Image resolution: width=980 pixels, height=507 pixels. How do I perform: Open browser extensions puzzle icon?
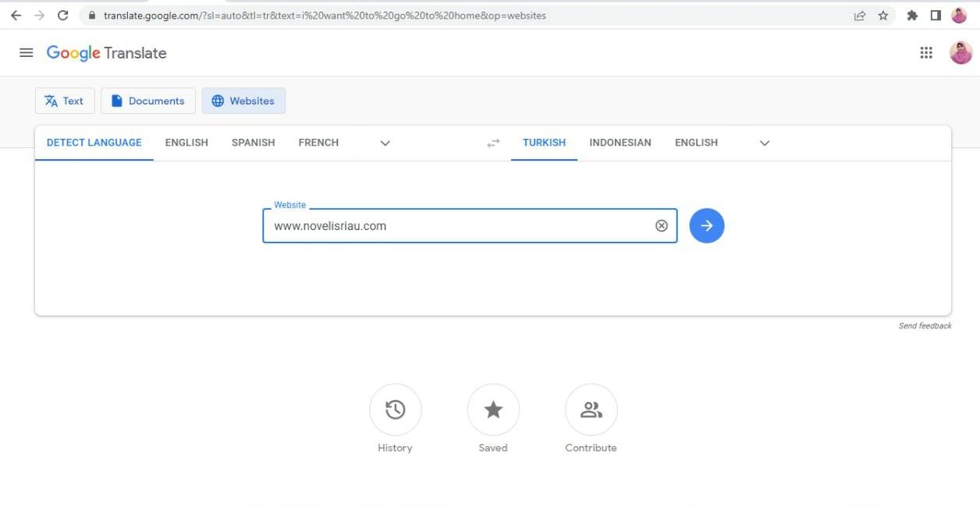click(912, 16)
